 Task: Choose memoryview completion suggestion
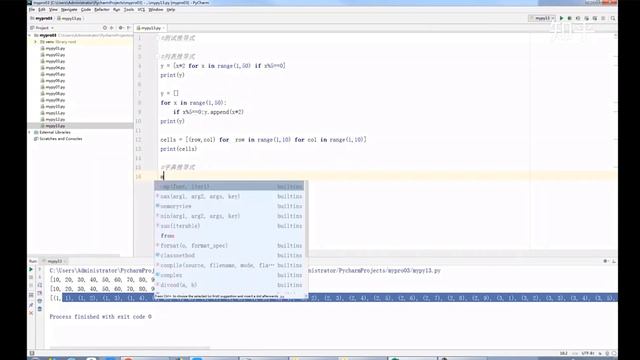coord(229,206)
